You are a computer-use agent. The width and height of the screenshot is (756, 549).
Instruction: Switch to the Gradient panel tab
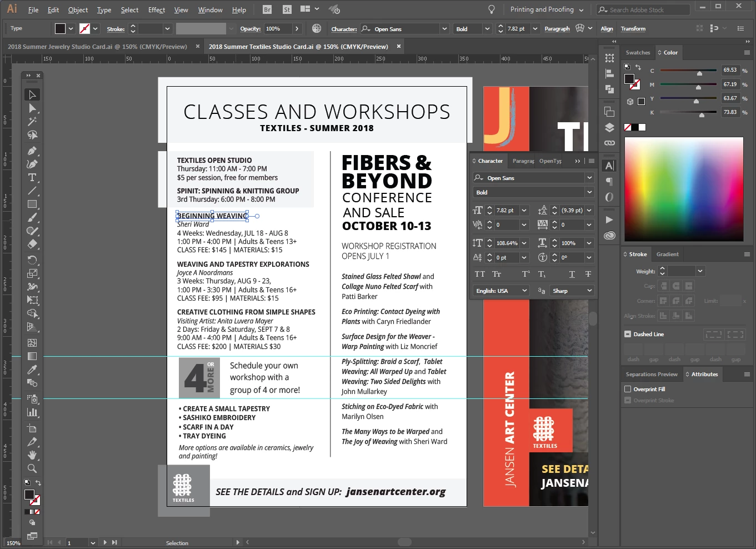coord(667,254)
